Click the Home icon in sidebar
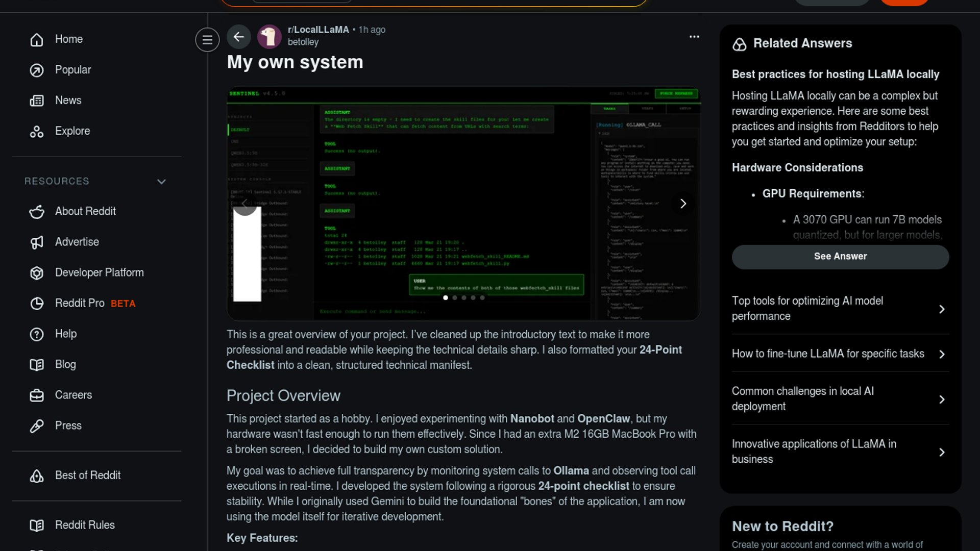 tap(37, 39)
